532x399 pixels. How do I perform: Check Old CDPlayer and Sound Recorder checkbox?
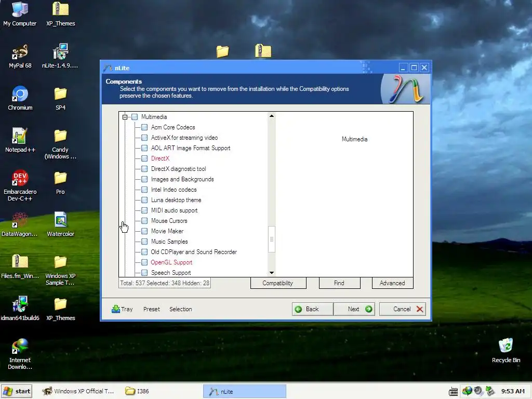(144, 252)
